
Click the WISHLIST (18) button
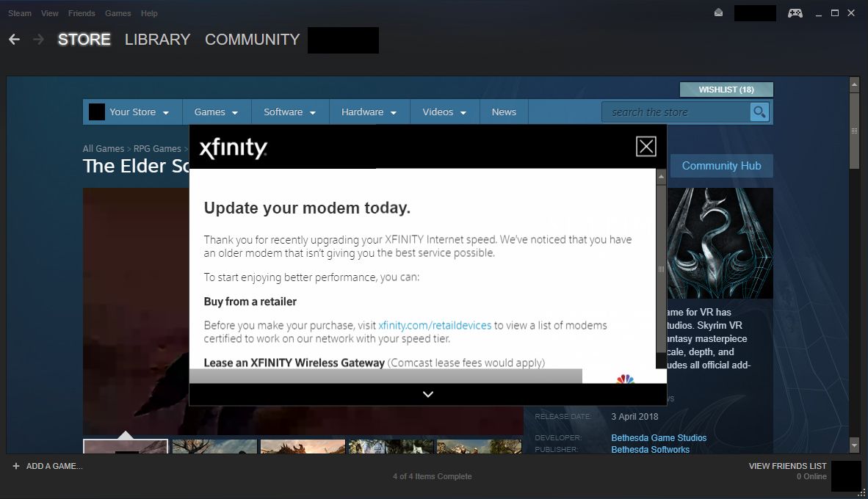click(x=726, y=88)
